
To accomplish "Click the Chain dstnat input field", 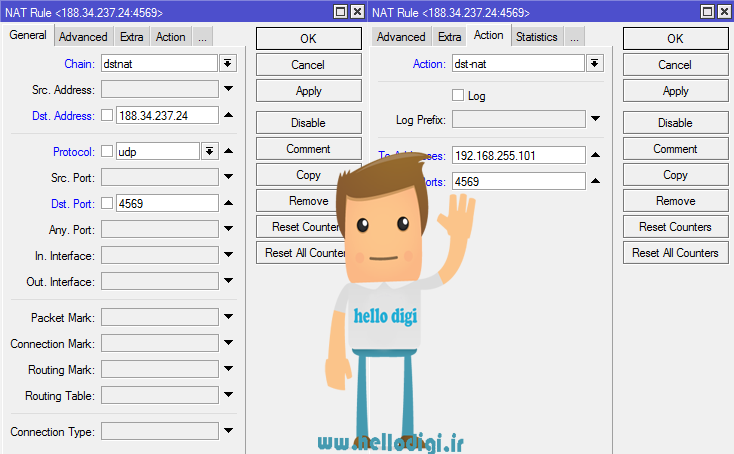I will pyautogui.click(x=159, y=63).
